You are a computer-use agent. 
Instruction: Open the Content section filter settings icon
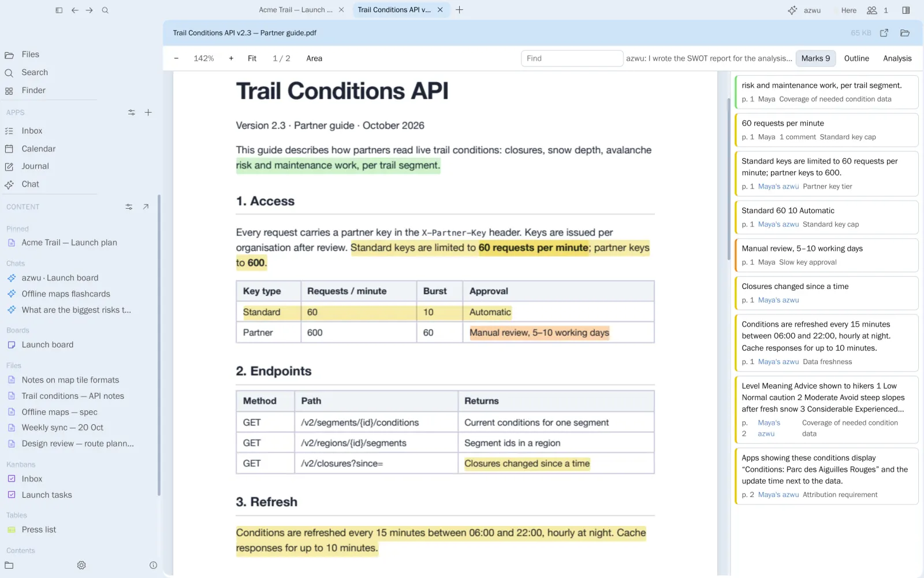tap(129, 207)
